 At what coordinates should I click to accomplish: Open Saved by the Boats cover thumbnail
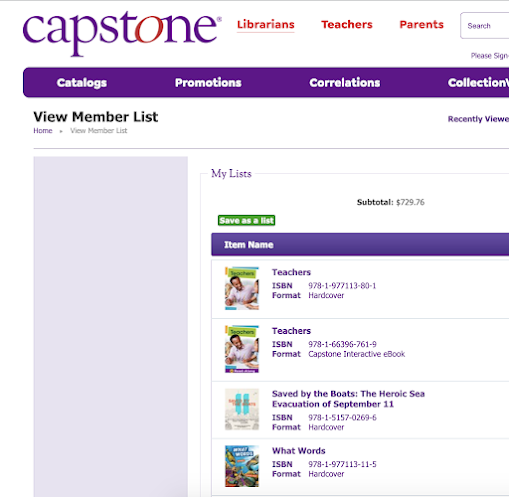point(242,410)
